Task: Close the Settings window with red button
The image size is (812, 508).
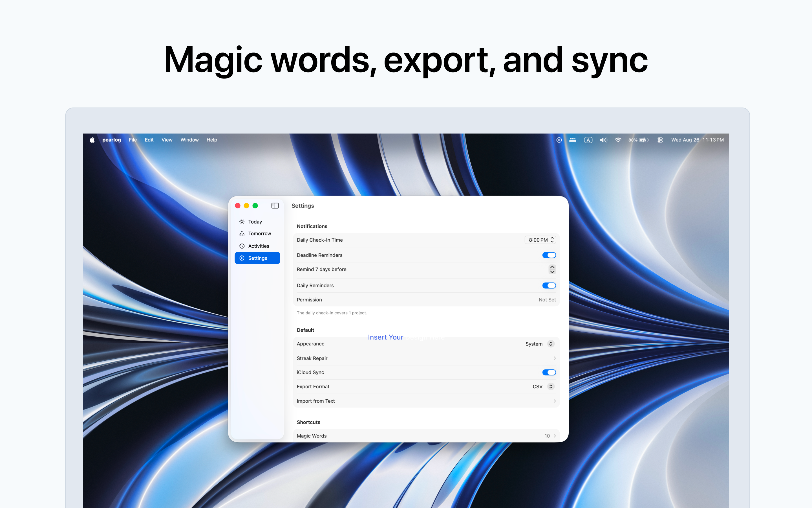Action: [x=238, y=206]
